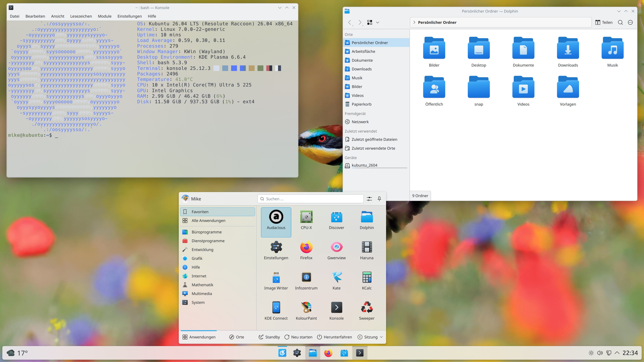
Task: Open launcher configuration sliders icon
Action: pos(369,199)
